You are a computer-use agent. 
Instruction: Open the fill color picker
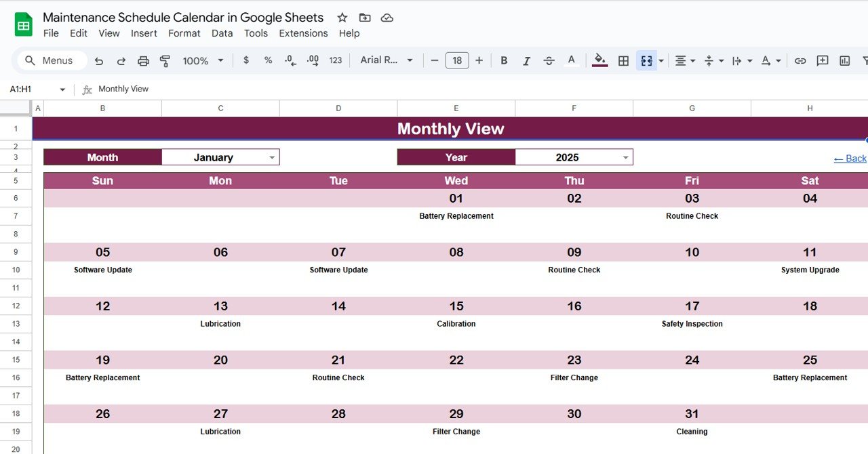click(600, 60)
